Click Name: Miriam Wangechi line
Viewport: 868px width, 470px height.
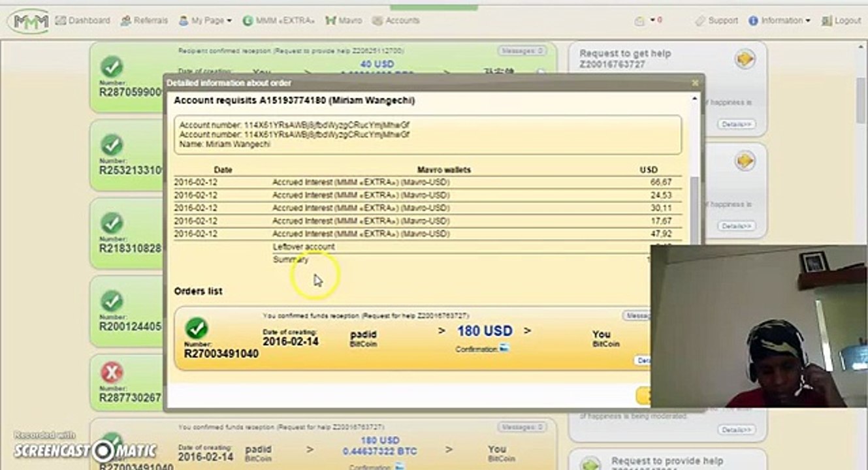(225, 144)
